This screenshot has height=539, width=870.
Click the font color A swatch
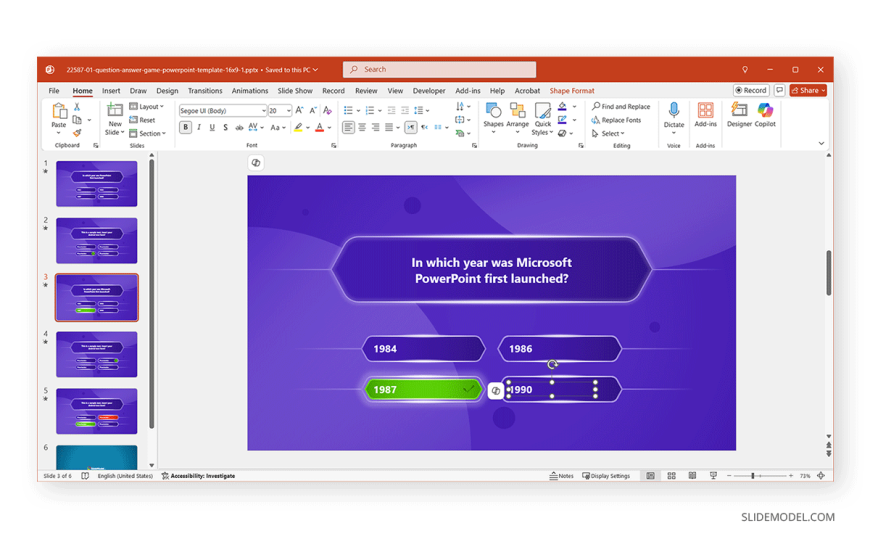(320, 128)
